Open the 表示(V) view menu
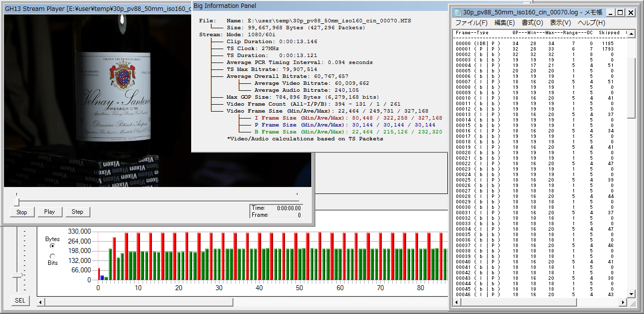This screenshot has height=314, width=644. (x=560, y=23)
